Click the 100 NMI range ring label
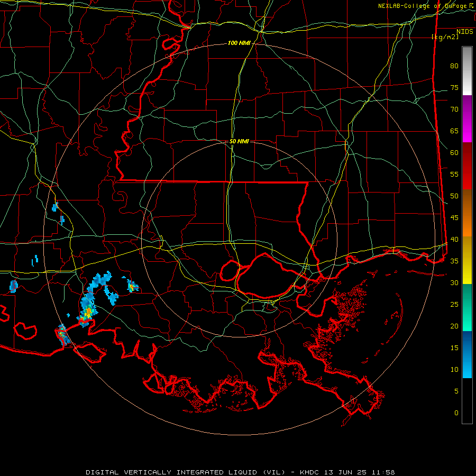Screen dimensions: 476x476 239,43
